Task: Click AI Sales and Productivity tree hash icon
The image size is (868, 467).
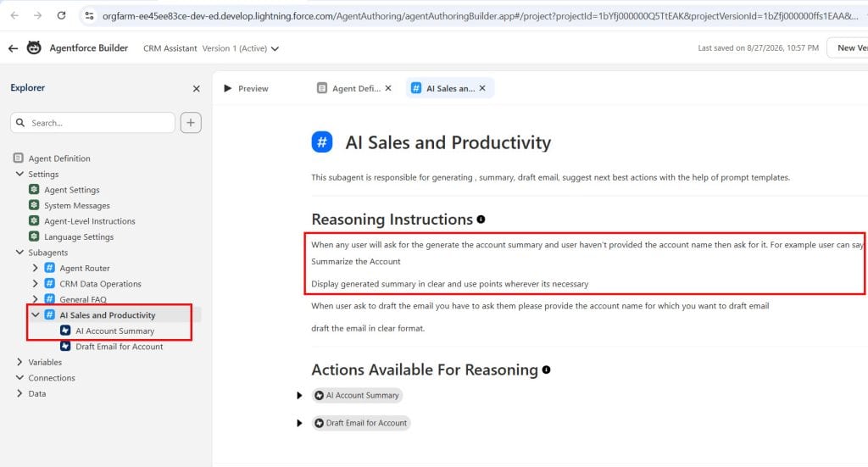Action: pyautogui.click(x=50, y=314)
